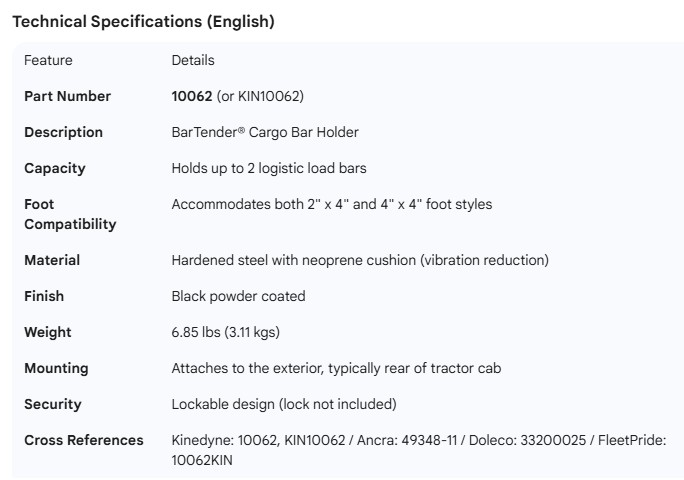
Task: Click the Technical Specifications (English) heading
Action: click(143, 22)
